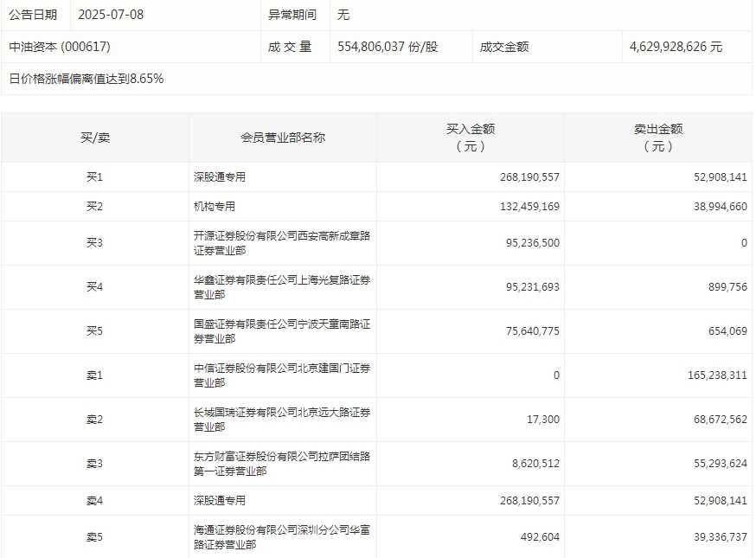This screenshot has height=558, width=756.
Task: Click the 买/卖 column header
Action: click(x=95, y=138)
